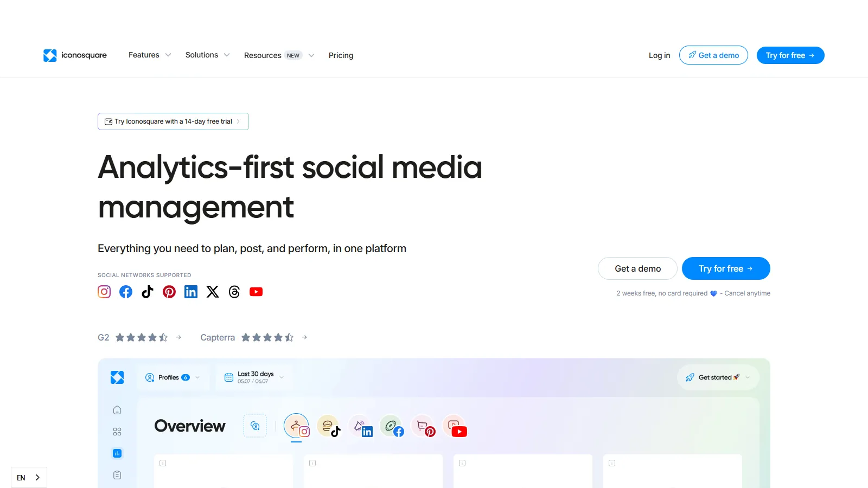Click the clipboard icon in dashboard sidebar
The width and height of the screenshot is (868, 488).
pyautogui.click(x=117, y=474)
